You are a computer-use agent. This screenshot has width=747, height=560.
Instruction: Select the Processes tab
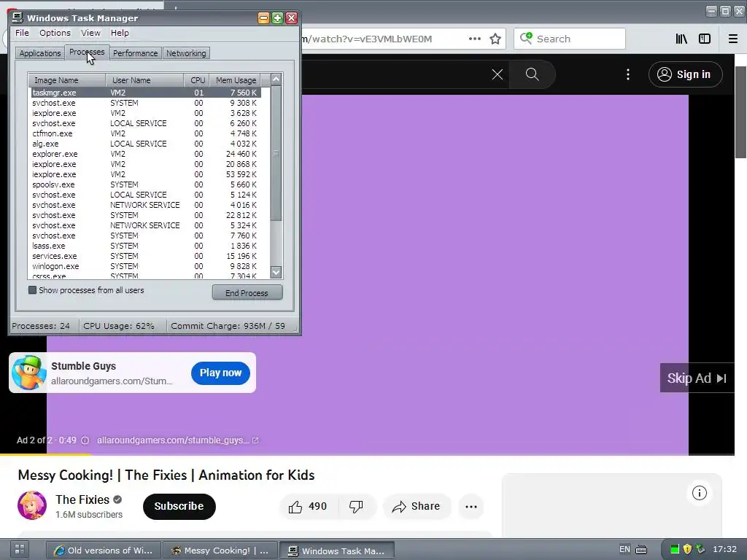pos(87,52)
